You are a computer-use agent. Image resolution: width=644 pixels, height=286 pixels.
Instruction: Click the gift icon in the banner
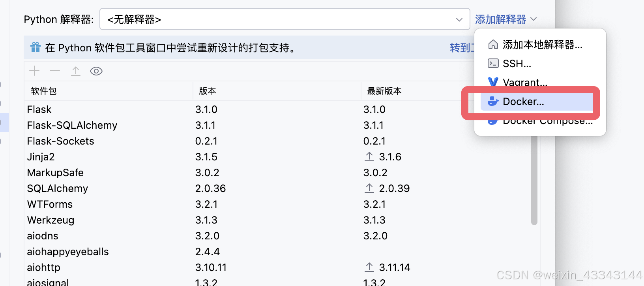click(x=36, y=47)
